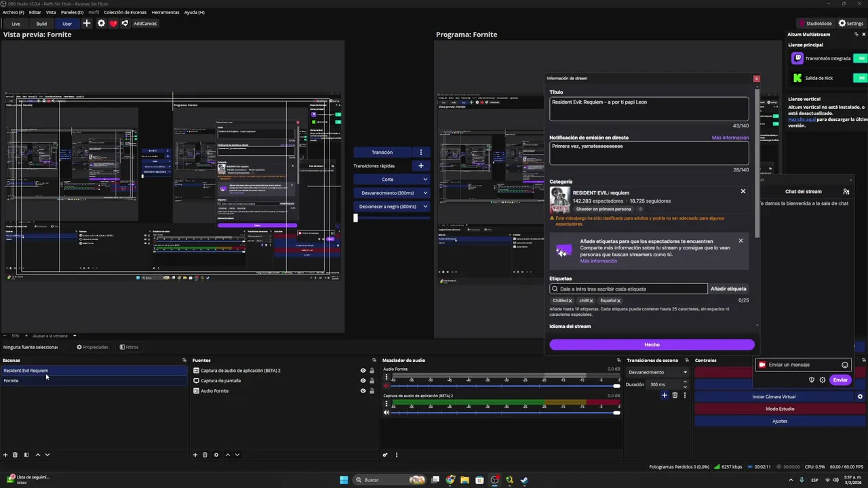Open preview zoom scale dropdown arrow
This screenshot has width=868, height=488.
(x=75, y=335)
